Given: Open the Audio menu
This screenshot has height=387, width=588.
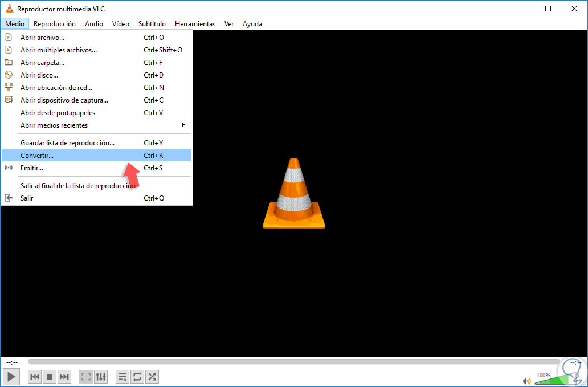Looking at the screenshot, I should coord(94,23).
